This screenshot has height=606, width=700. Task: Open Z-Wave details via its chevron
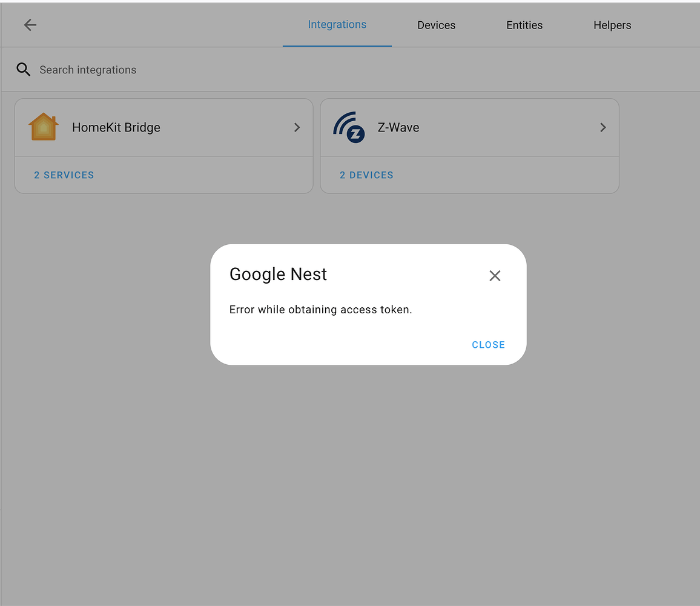click(603, 127)
